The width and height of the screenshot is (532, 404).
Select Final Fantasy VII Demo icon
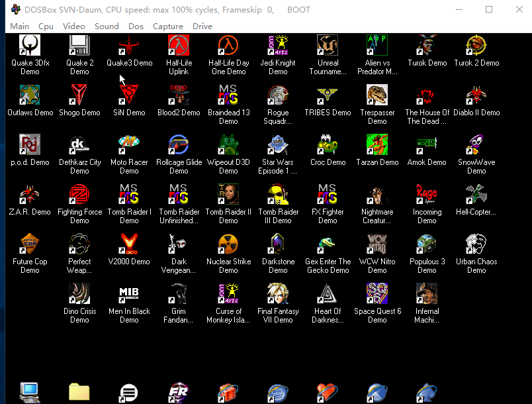point(278,293)
